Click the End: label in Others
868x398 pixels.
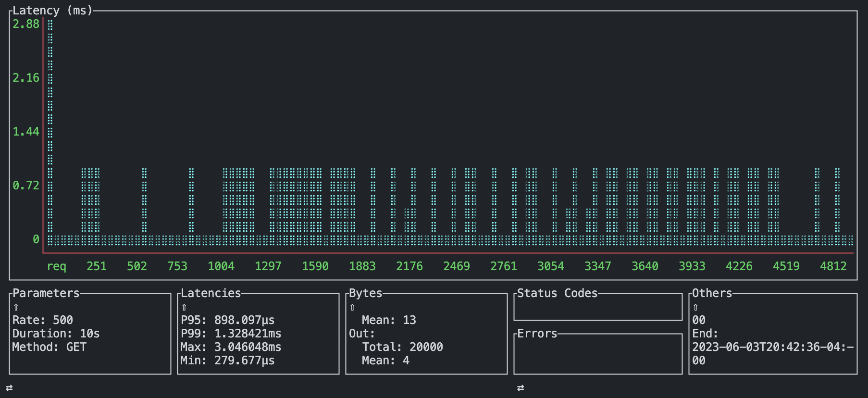click(x=705, y=334)
